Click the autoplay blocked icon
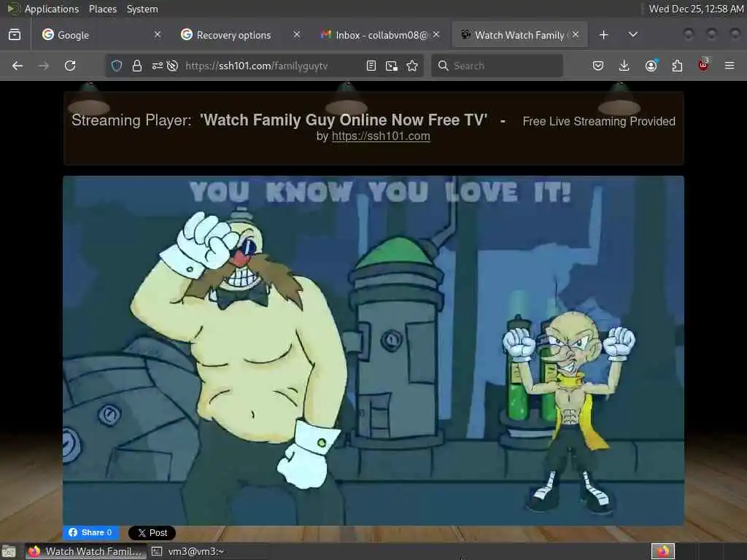 click(172, 66)
